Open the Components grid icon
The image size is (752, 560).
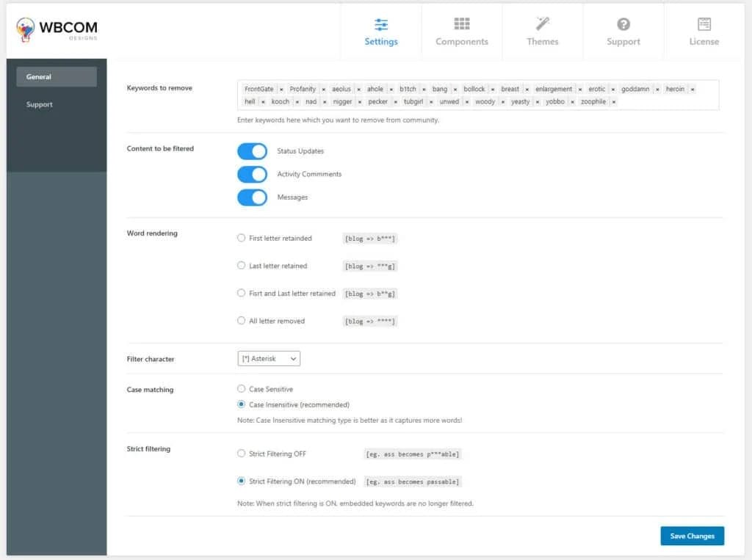pos(462,24)
